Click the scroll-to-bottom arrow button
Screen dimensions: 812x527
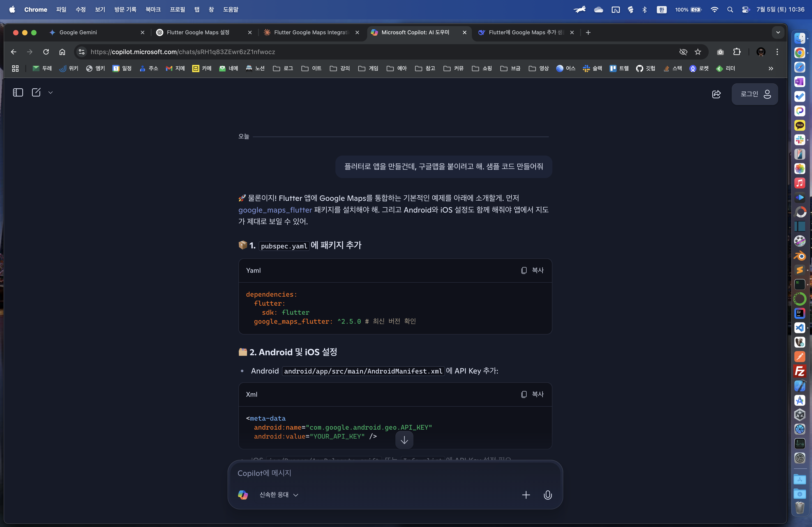(x=404, y=440)
